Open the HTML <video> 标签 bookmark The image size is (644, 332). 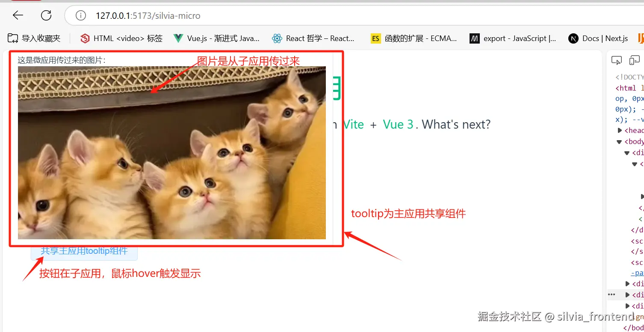[121, 38]
